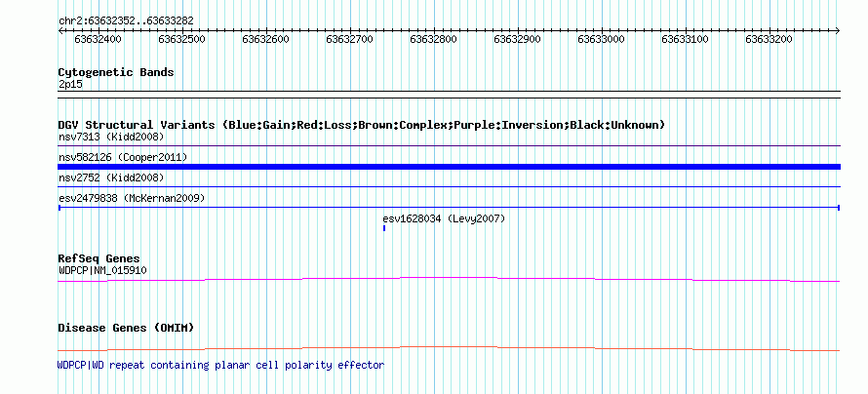Image resolution: width=868 pixels, height=394 pixels.
Task: Click the magenta WDPCP RefSeq gene line
Action: (449, 280)
